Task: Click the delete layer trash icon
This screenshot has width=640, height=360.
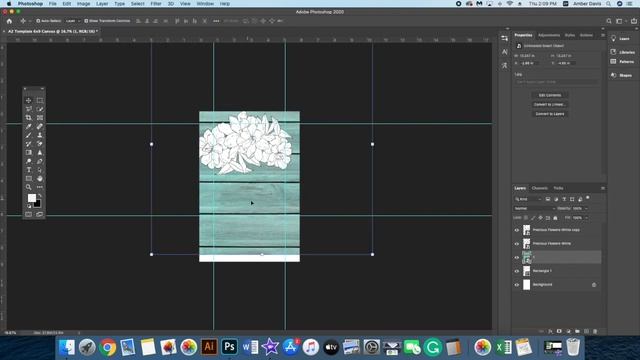Action: point(595,331)
